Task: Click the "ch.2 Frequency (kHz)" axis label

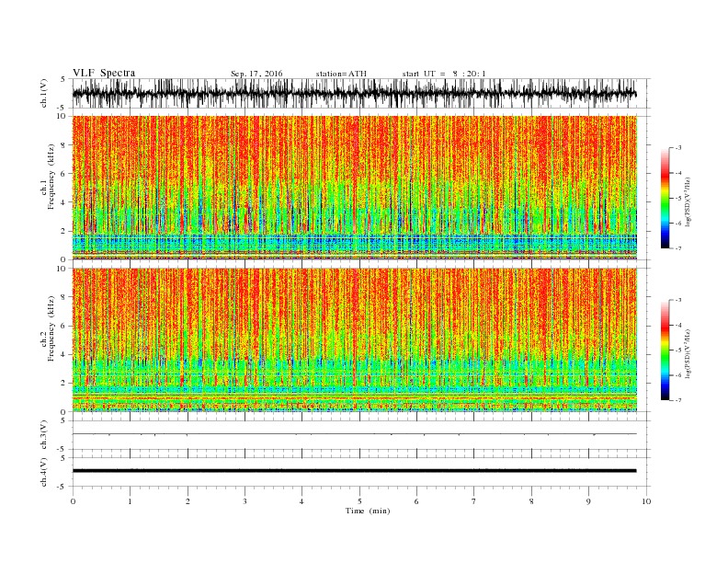Action: pyautogui.click(x=48, y=327)
